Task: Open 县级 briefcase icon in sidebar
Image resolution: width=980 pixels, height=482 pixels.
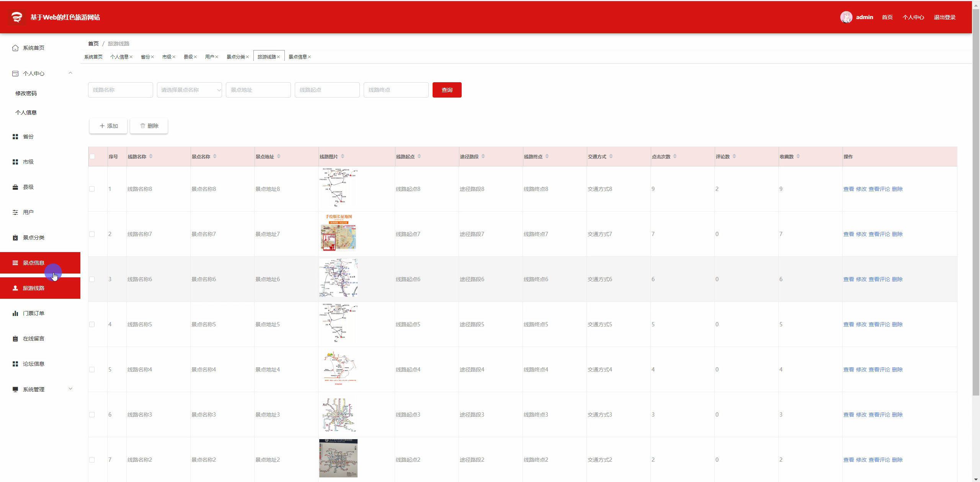Action: click(15, 187)
